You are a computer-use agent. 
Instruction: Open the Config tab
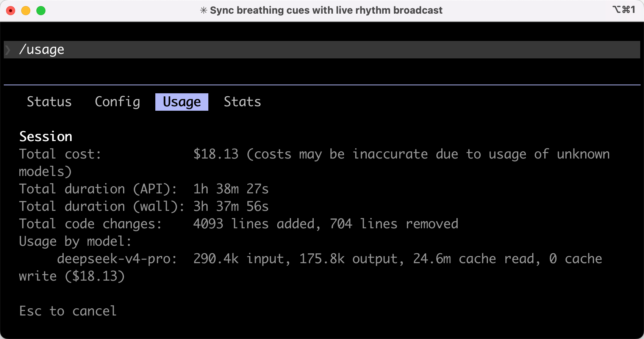coord(117,102)
